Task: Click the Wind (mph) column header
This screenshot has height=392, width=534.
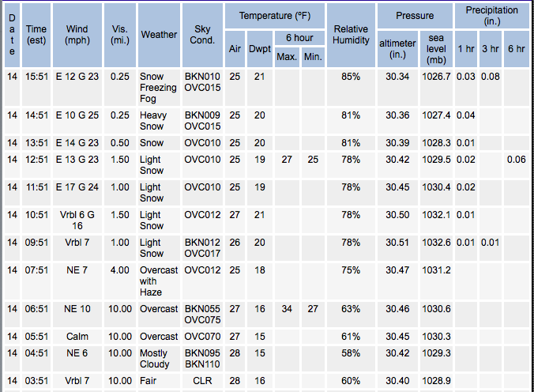Action: (77, 35)
